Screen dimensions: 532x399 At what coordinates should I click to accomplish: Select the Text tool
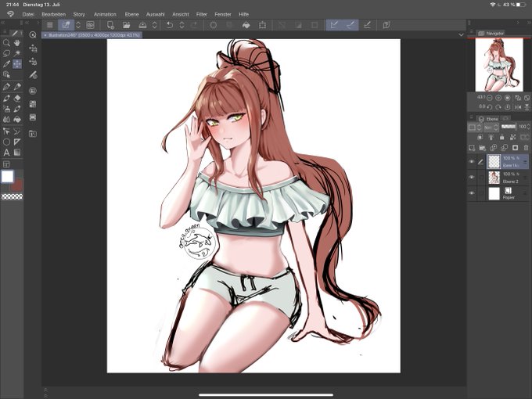[x=6, y=153]
